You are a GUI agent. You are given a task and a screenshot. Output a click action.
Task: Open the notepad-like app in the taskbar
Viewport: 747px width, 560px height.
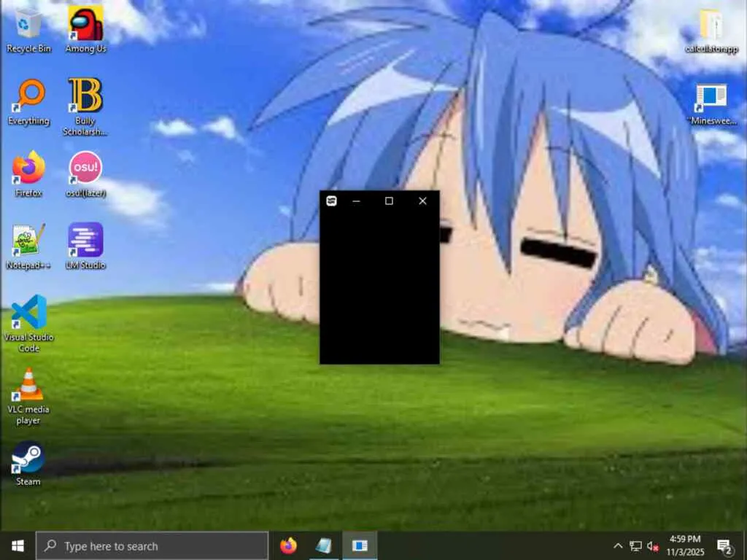[324, 545]
